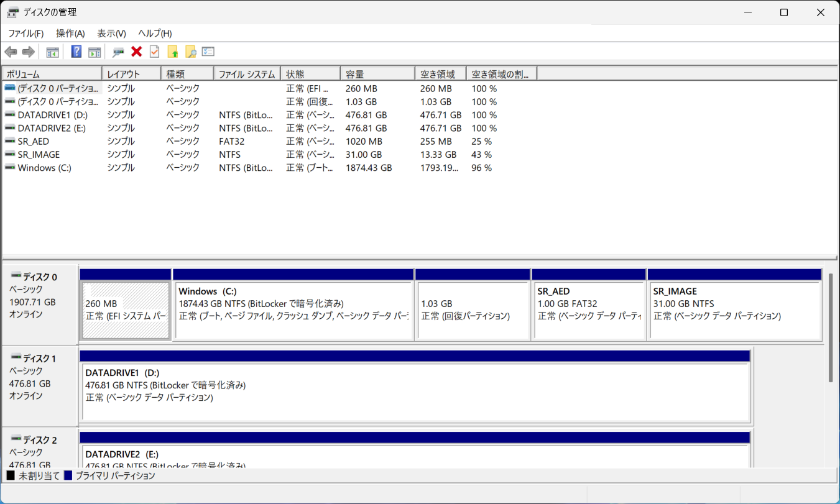Open the 表示(V) menu

point(111,34)
